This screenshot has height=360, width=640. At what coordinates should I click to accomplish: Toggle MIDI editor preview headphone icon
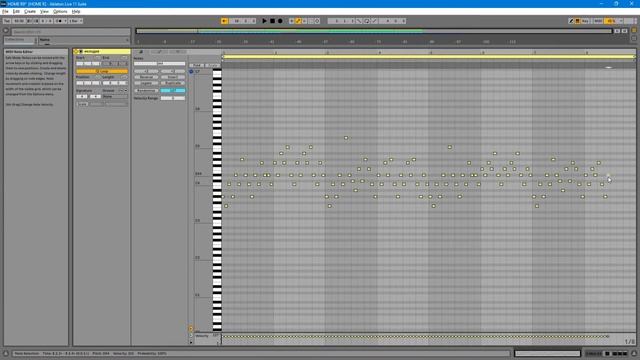click(191, 71)
